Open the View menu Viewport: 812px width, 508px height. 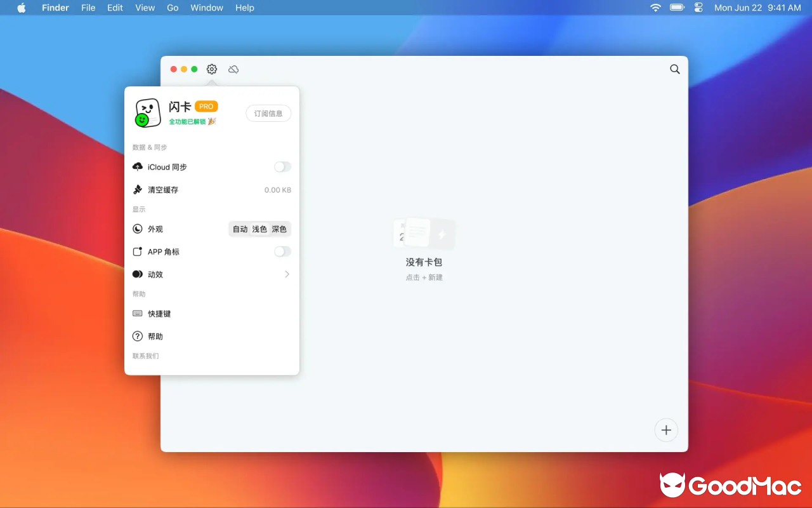pos(145,8)
